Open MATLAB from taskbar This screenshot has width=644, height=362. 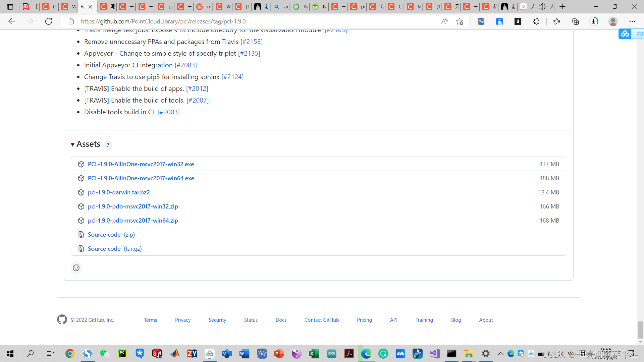pyautogui.click(x=174, y=354)
